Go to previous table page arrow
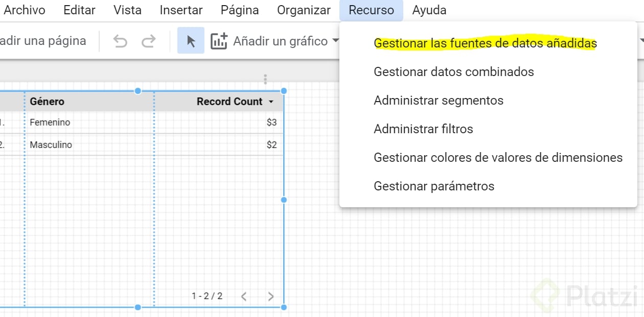Image resolution: width=644 pixels, height=317 pixels. coord(244,297)
